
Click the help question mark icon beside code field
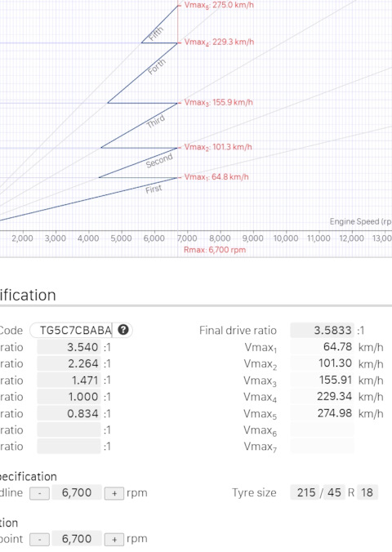tap(123, 330)
